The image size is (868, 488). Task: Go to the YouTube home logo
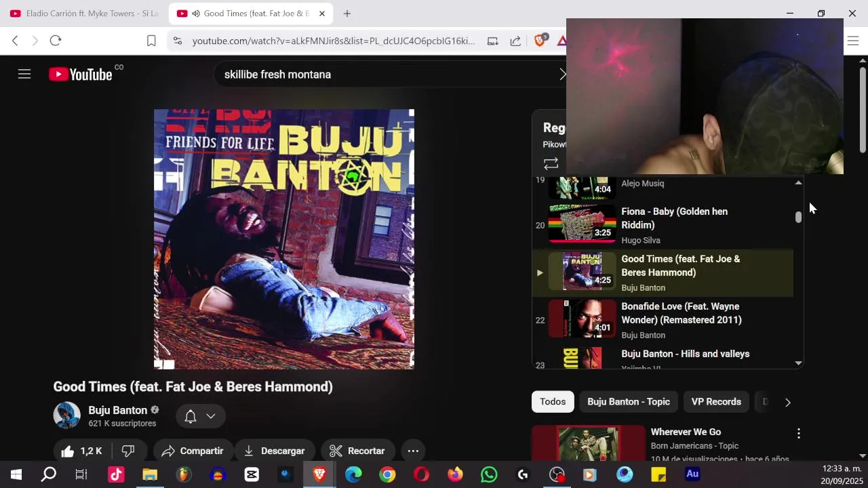tap(81, 75)
